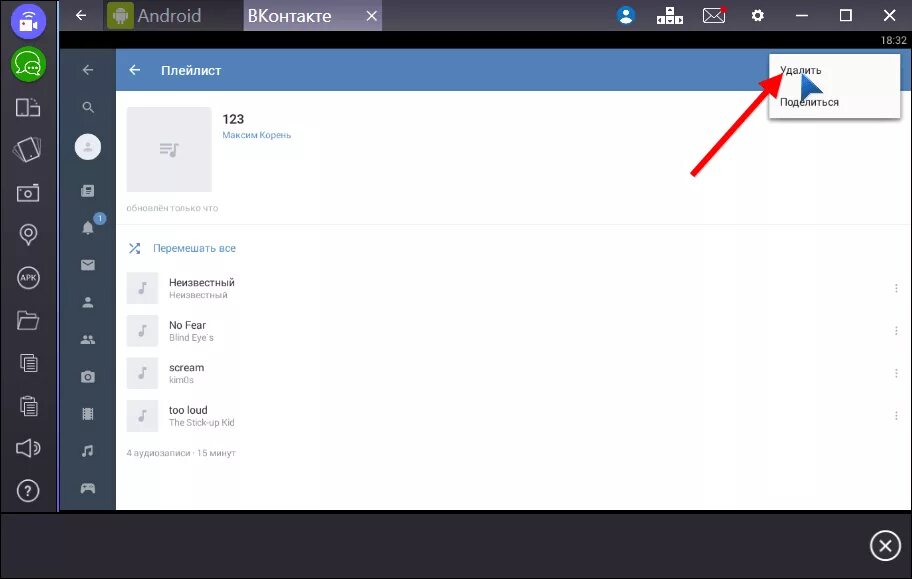Go back from Плейлист header arrow
This screenshot has width=912, height=579.
click(134, 70)
